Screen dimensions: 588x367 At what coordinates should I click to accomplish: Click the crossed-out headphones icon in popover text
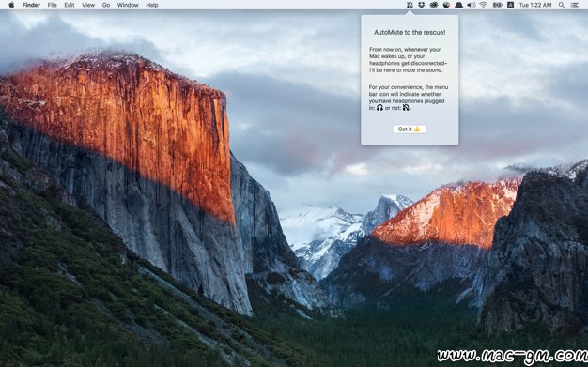coord(406,108)
